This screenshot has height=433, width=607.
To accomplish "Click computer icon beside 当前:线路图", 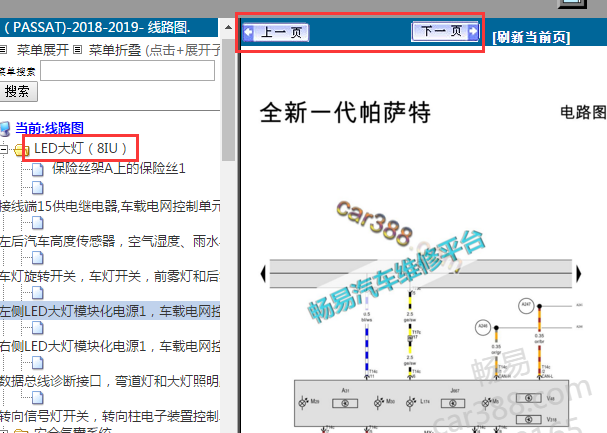I will 5,129.
